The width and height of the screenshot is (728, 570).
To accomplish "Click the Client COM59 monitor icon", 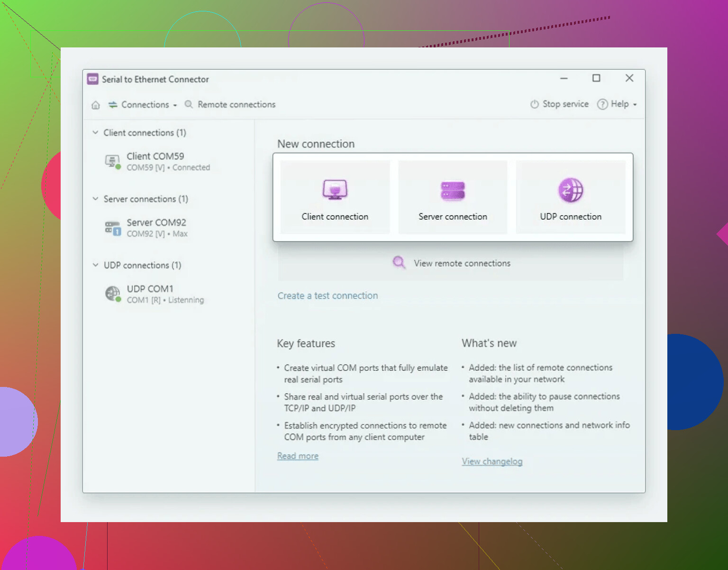I will pyautogui.click(x=113, y=162).
